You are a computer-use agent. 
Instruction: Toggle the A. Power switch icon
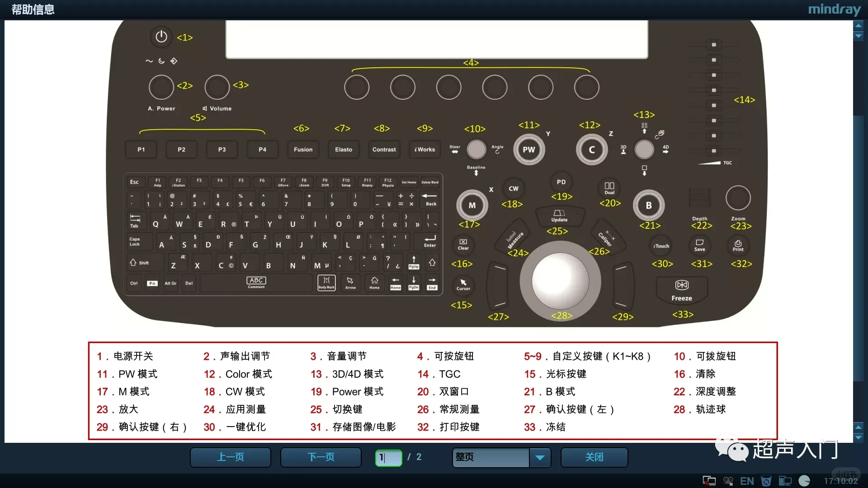pos(161,87)
